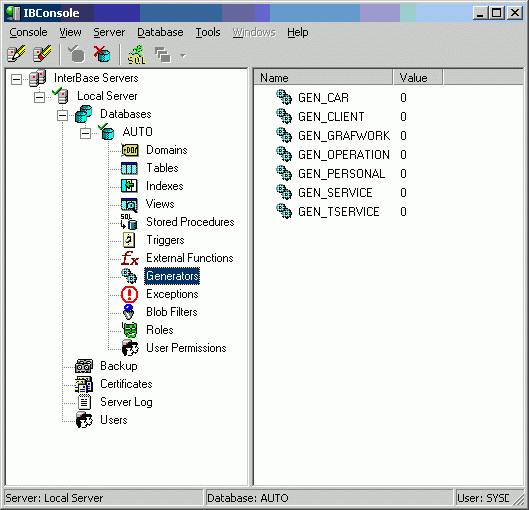Click the Register Server toolbar icon
Image resolution: width=529 pixels, height=510 pixels.
pos(16,53)
